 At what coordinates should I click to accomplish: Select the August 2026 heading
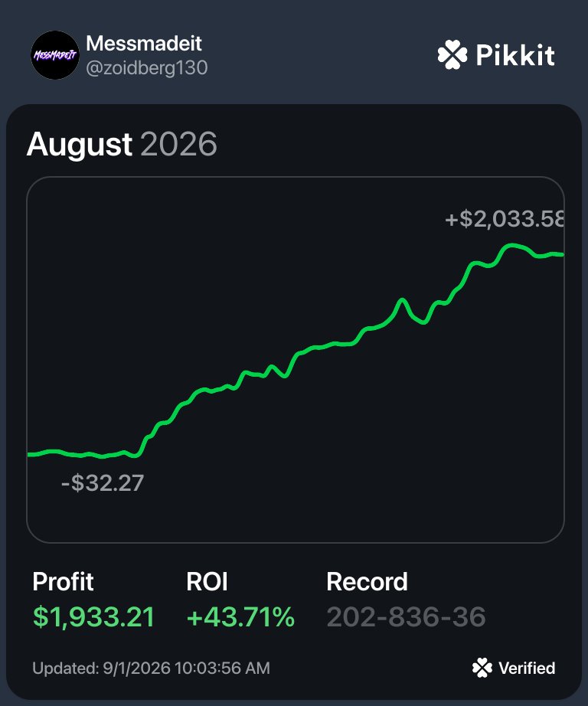pos(122,144)
